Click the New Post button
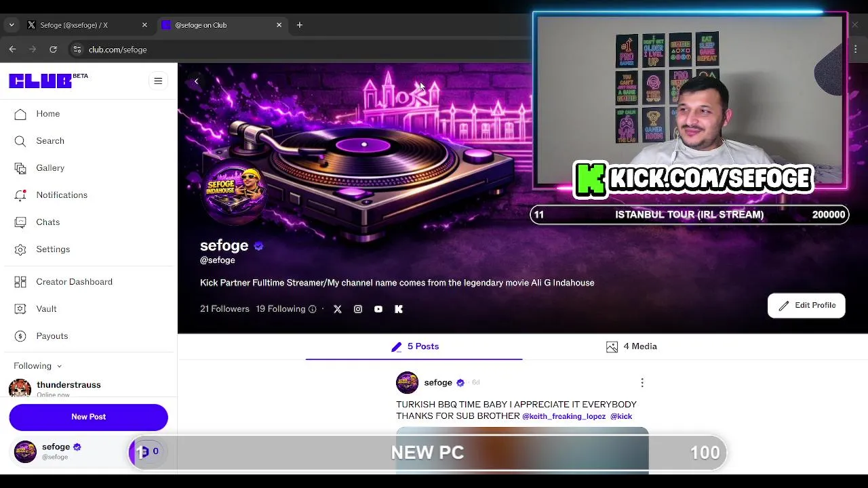The width and height of the screenshot is (868, 488). pyautogui.click(x=88, y=417)
